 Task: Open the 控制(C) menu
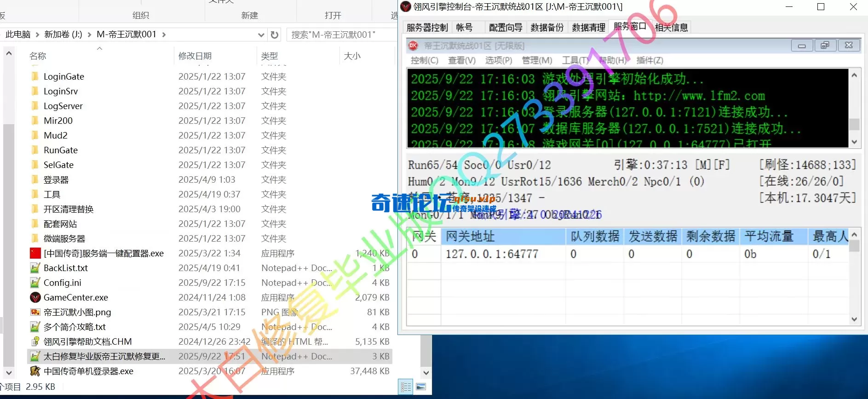click(x=424, y=60)
